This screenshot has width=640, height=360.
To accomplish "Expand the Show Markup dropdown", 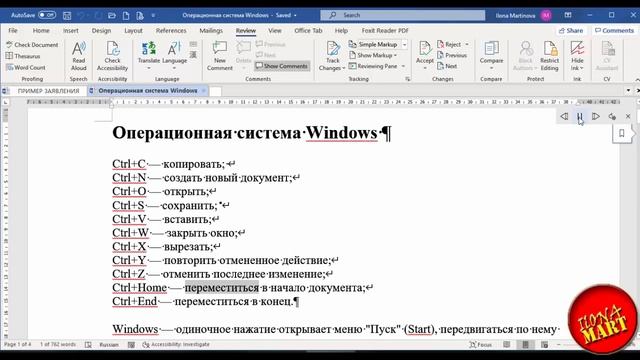I will (373, 55).
